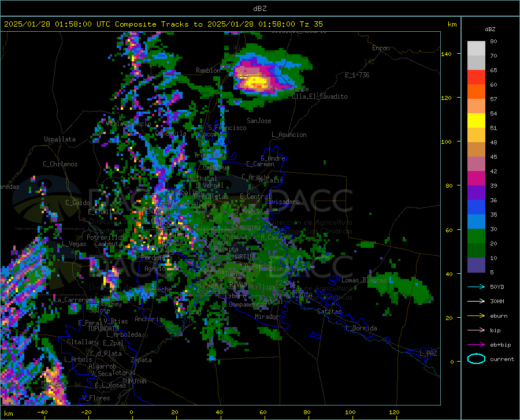Image resolution: width=520 pixels, height=420 pixels.
Task: Click the 'Ramblon' map label
Action: click(x=208, y=70)
